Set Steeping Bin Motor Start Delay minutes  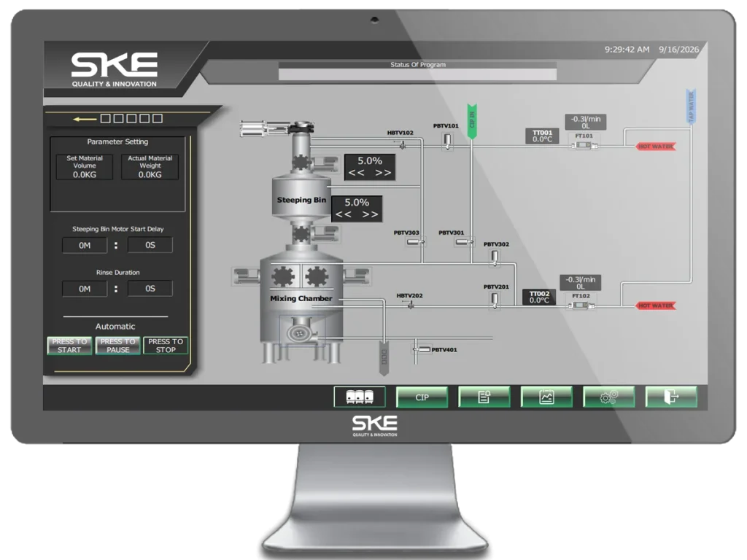click(85, 245)
